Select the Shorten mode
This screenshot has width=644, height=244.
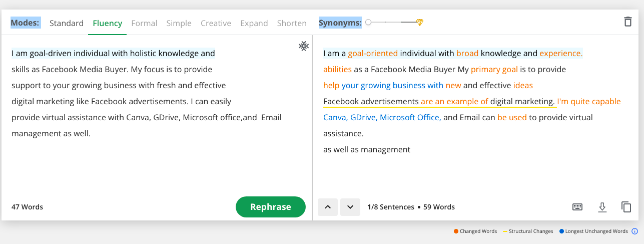[x=292, y=23]
